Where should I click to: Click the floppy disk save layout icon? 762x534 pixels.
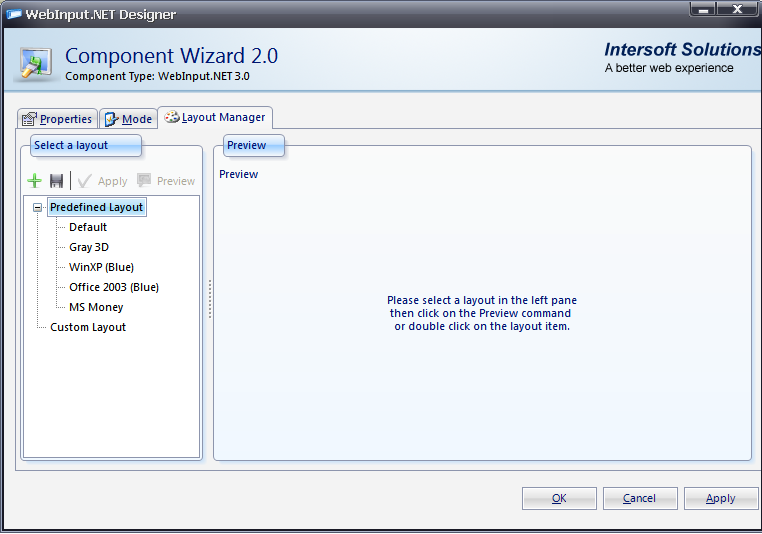[57, 181]
